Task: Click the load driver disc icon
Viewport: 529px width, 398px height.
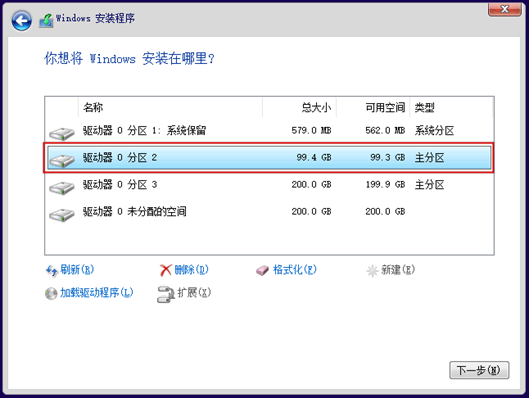Action: [x=51, y=293]
